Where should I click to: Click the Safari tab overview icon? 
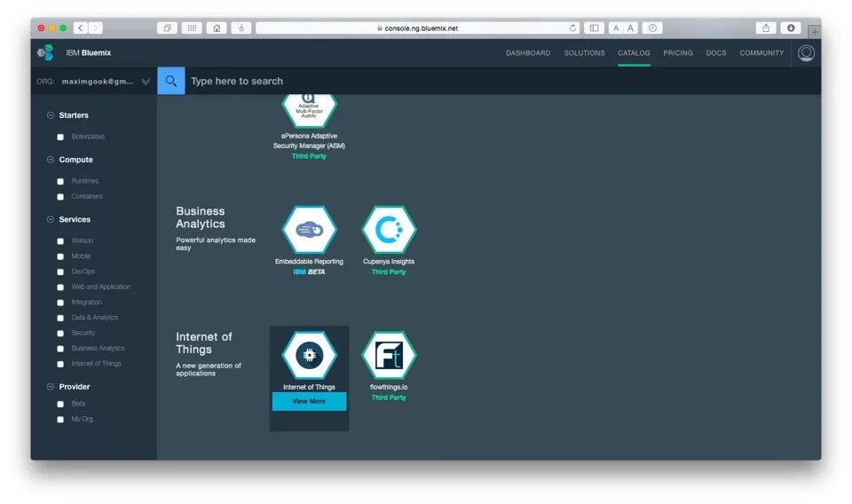click(168, 28)
